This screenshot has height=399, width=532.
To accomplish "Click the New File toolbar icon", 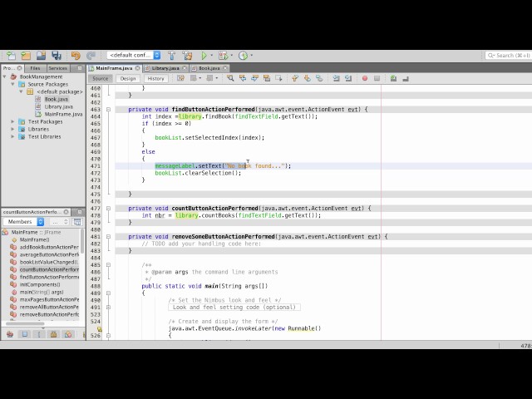I will tap(11, 56).
